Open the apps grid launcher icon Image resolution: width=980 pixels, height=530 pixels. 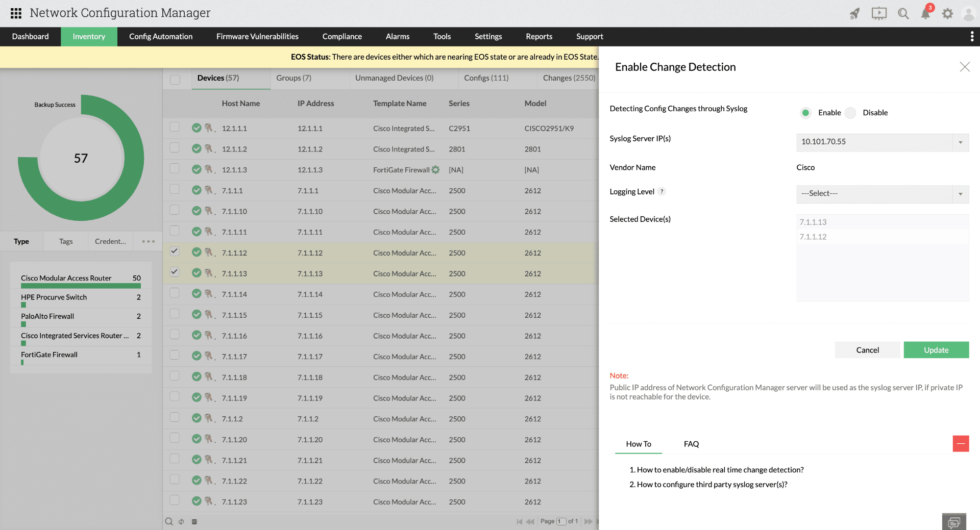coord(16,13)
